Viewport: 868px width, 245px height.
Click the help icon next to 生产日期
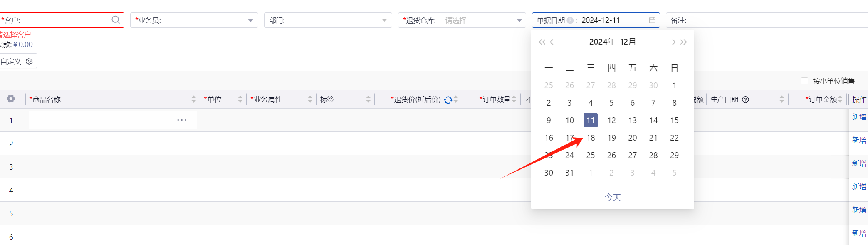pos(745,99)
